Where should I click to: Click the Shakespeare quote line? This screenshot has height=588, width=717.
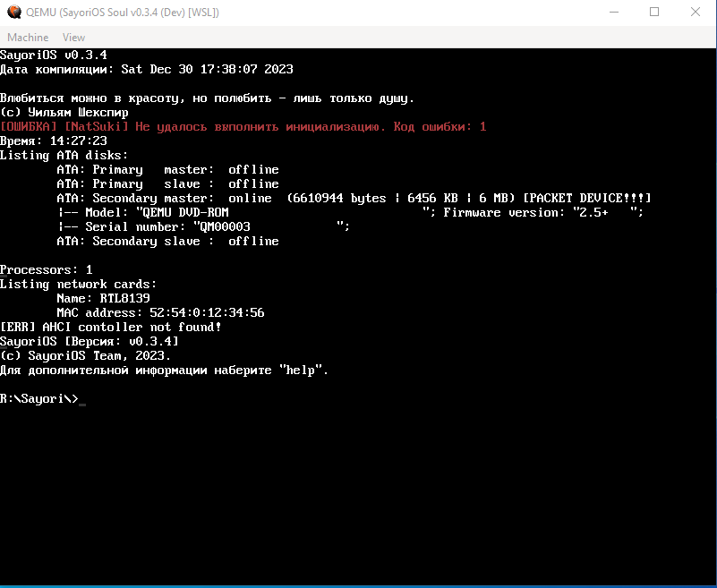coord(207,98)
